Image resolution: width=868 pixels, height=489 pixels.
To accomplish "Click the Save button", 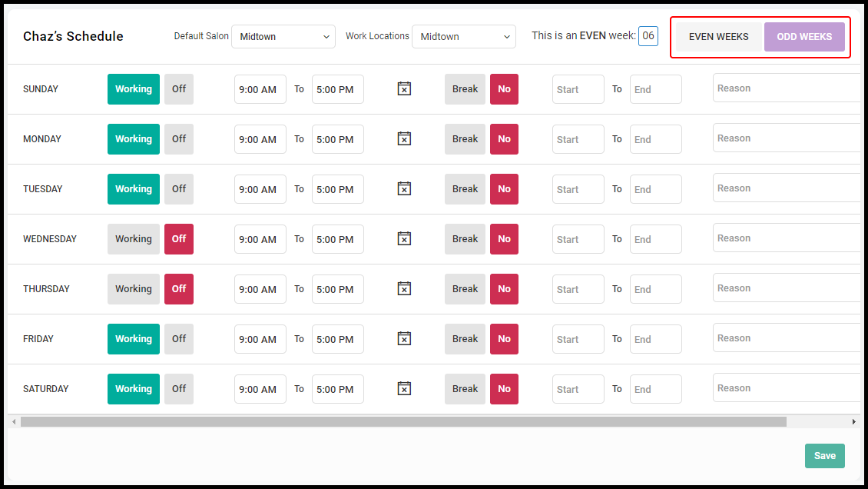I will pos(825,456).
